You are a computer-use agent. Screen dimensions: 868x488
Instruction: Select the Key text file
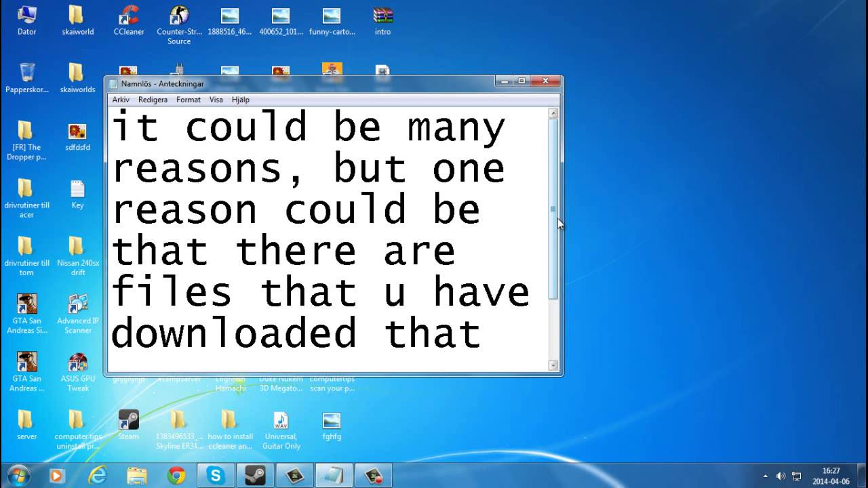[77, 194]
